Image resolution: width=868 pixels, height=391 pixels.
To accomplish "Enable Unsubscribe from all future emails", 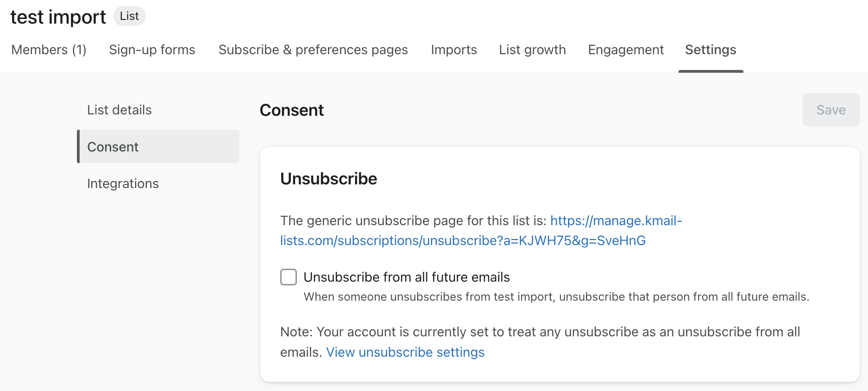I will pos(288,277).
